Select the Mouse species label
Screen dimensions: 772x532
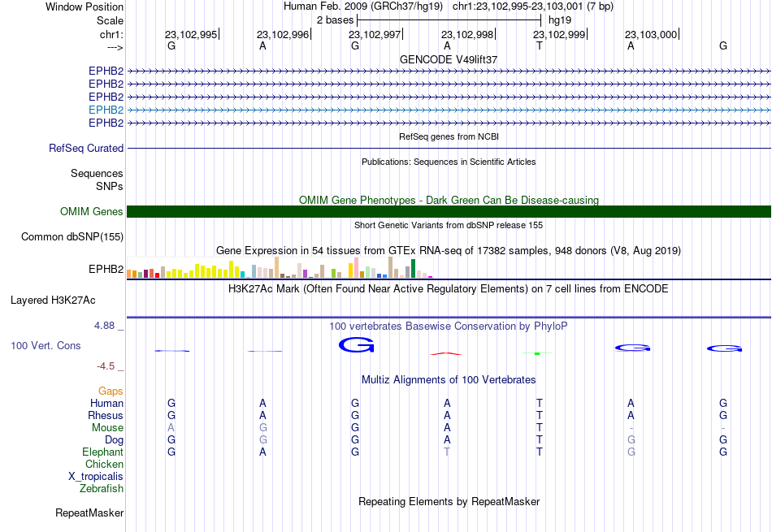pos(107,428)
